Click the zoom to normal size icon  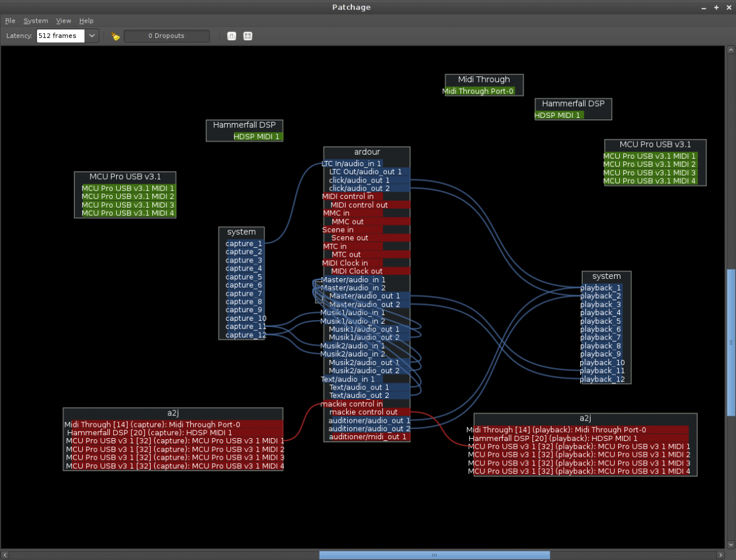(232, 36)
